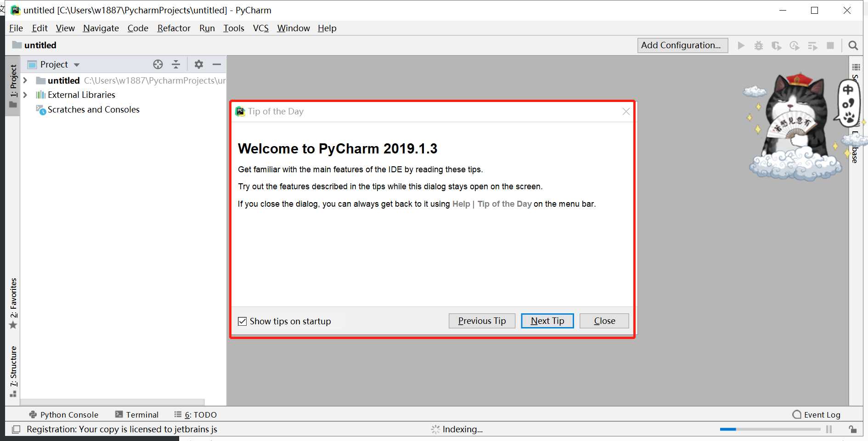The height and width of the screenshot is (441, 868).
Task: Click the lock icon in status bar
Action: tap(852, 429)
